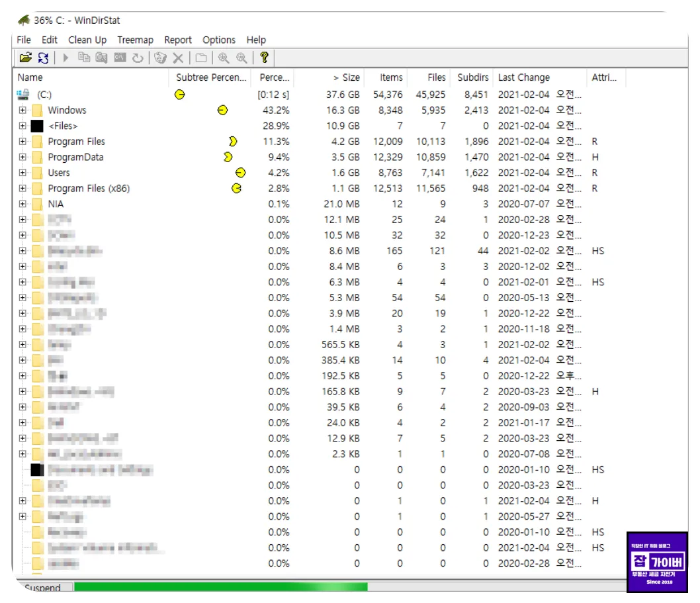
Task: Expand the ProgramData folder
Action: pos(22,158)
